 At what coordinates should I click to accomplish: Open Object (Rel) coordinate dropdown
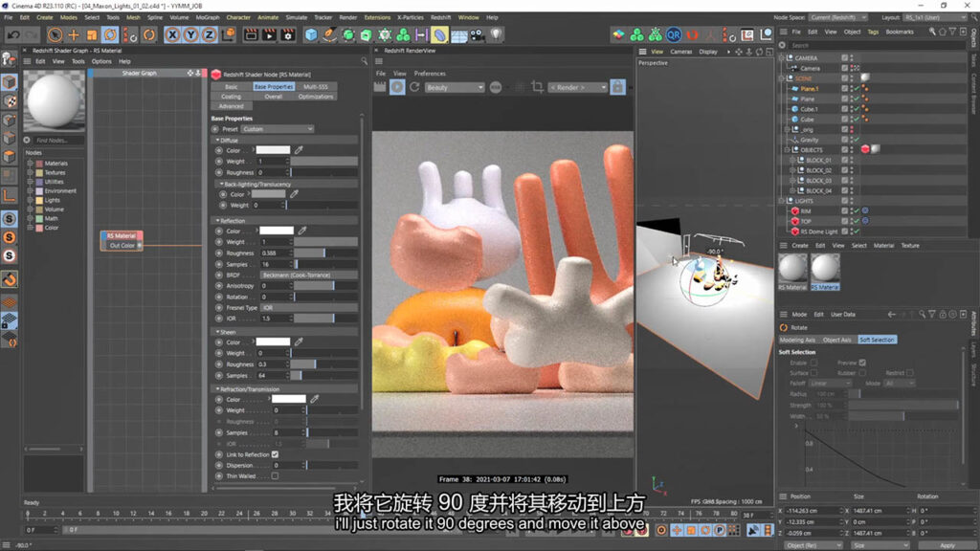pyautogui.click(x=813, y=545)
